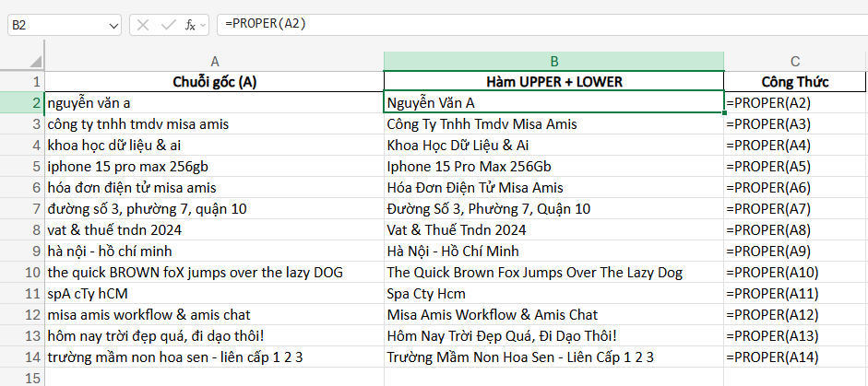
Task: Expand the Name Box dropdown arrow
Action: [113, 25]
